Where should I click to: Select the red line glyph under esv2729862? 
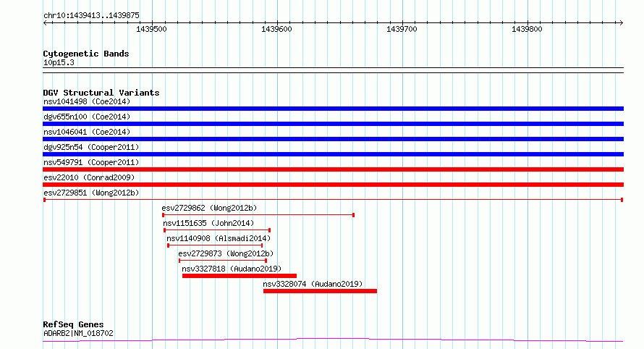click(258, 215)
